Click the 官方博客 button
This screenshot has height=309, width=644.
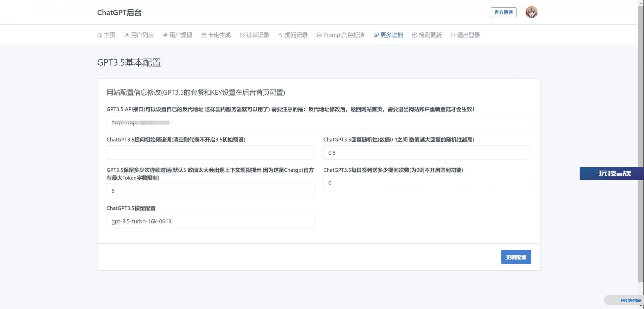pos(503,12)
